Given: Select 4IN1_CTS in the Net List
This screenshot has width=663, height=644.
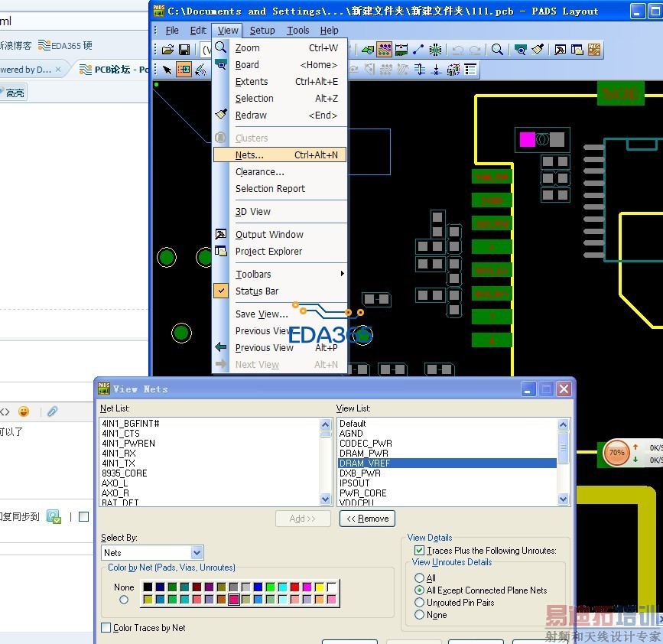Looking at the screenshot, I should pos(121,434).
